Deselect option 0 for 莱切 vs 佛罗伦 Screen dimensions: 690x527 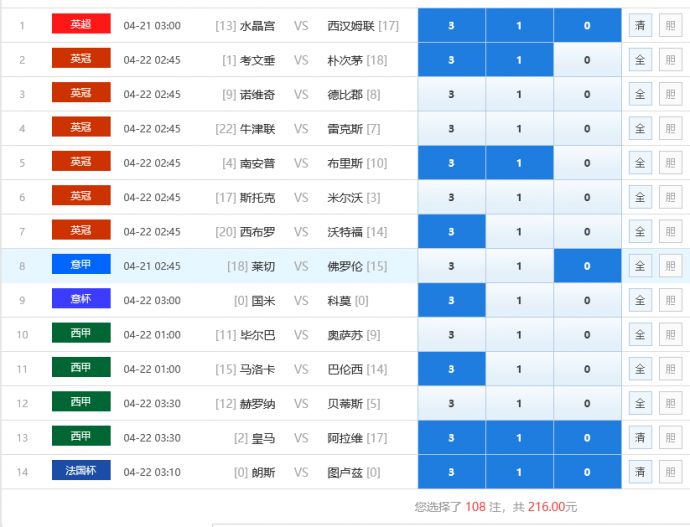(587, 266)
